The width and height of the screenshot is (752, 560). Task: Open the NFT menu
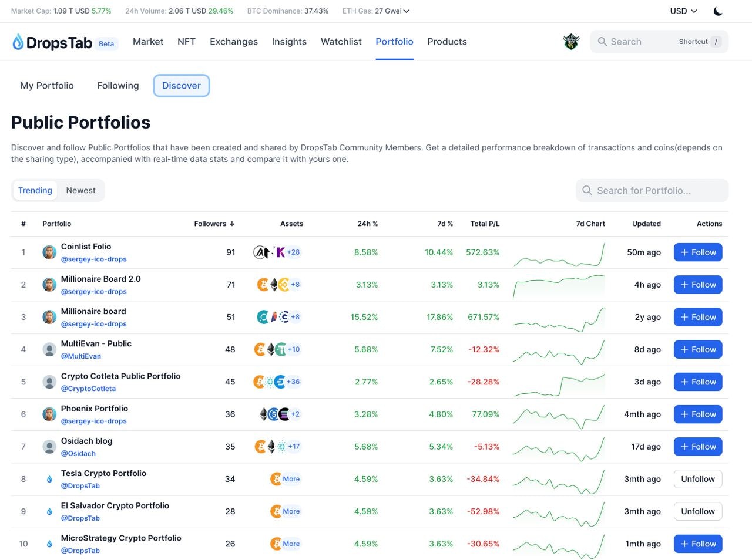pos(186,42)
